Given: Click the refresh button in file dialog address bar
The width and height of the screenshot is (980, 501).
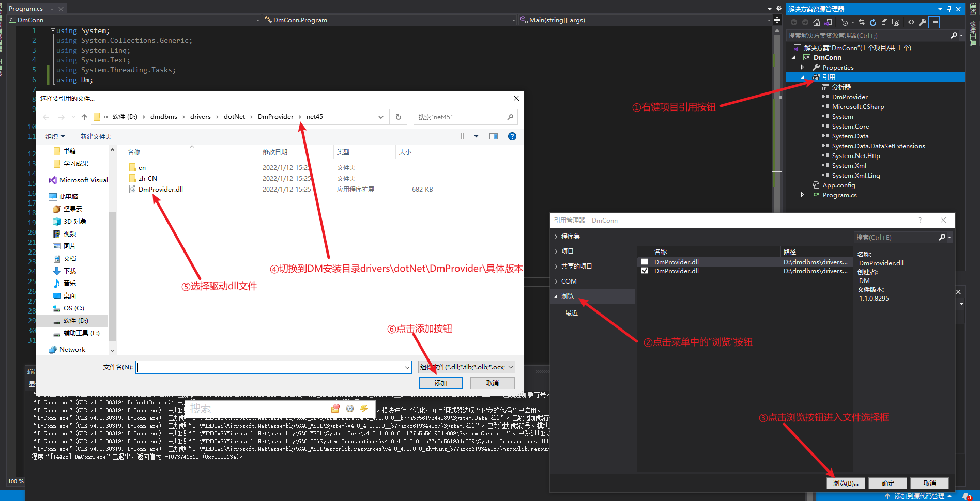Looking at the screenshot, I should pyautogui.click(x=399, y=117).
